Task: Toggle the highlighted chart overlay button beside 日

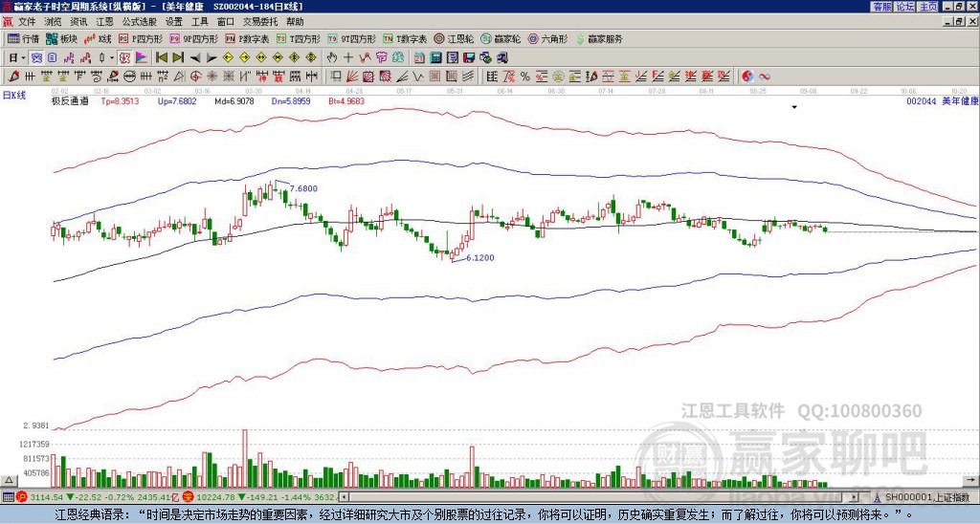Action: click(37, 58)
